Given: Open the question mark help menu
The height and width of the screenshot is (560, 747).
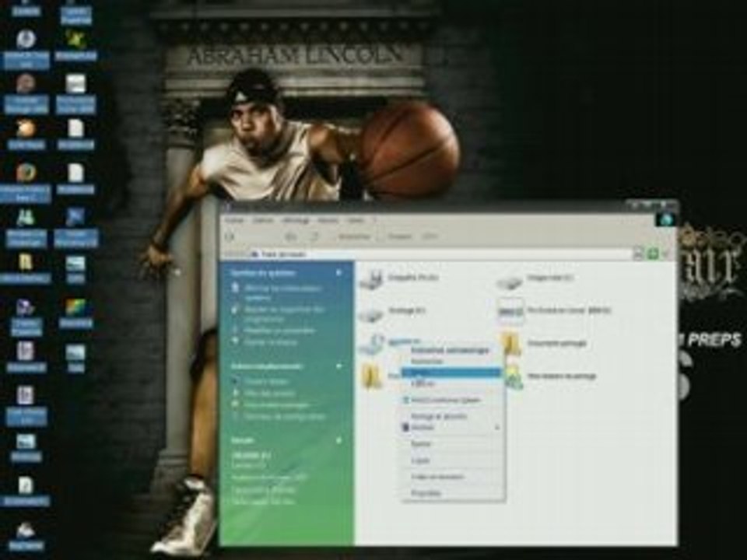Looking at the screenshot, I should point(374,220).
